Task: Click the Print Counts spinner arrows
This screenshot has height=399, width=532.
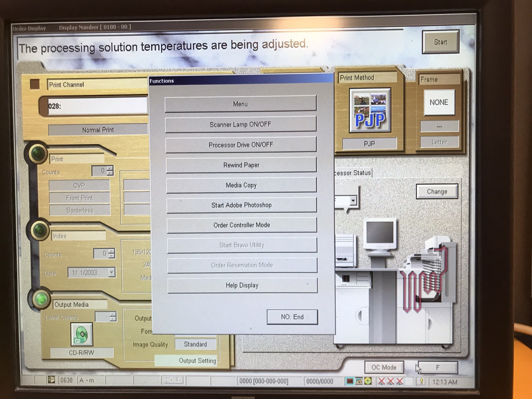Action: pyautogui.click(x=110, y=171)
